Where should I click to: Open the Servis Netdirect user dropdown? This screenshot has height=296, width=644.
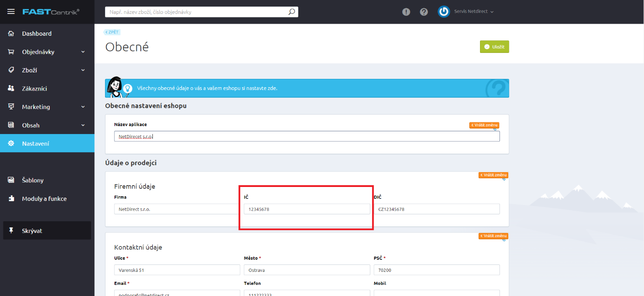click(x=474, y=12)
